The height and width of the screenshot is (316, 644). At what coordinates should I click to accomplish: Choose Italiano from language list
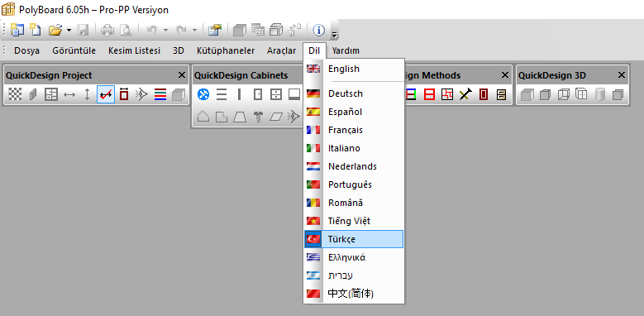pos(354,148)
